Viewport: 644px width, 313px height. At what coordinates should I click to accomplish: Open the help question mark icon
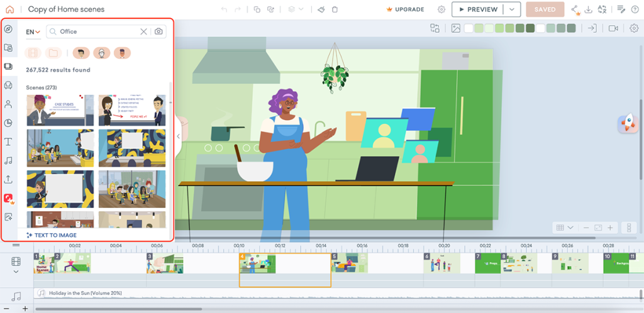pyautogui.click(x=635, y=9)
